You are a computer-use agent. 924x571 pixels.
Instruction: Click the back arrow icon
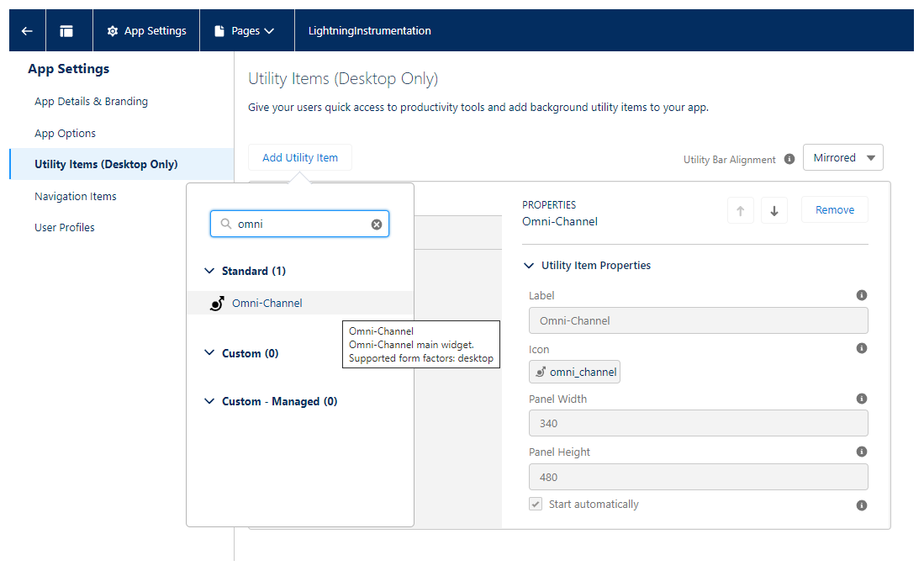27,30
